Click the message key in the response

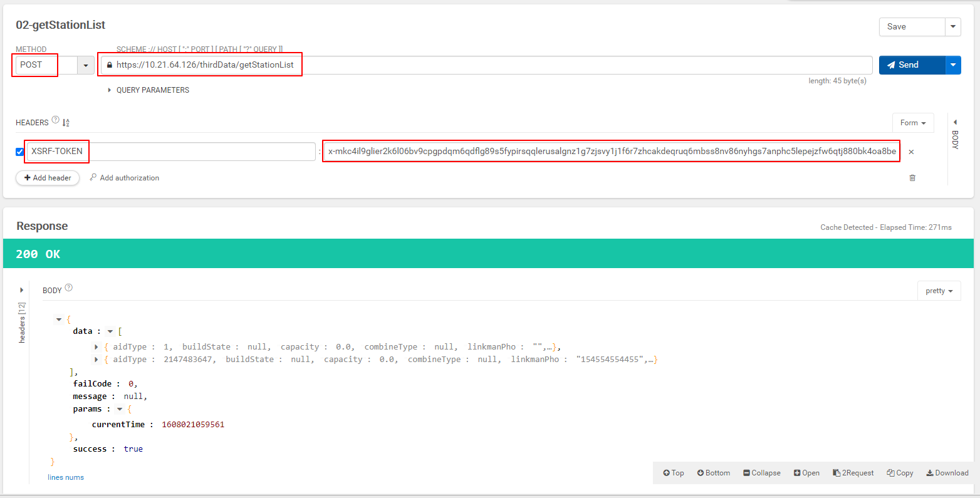click(x=90, y=397)
